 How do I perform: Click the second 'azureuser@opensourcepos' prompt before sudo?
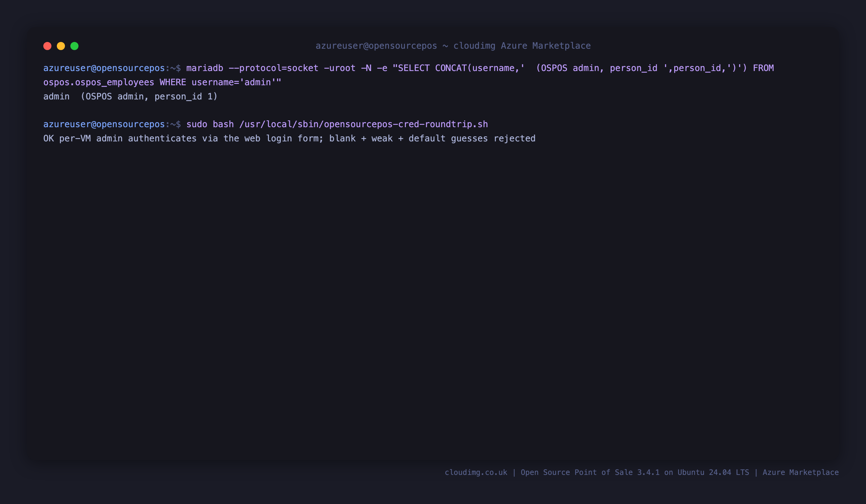pos(104,124)
